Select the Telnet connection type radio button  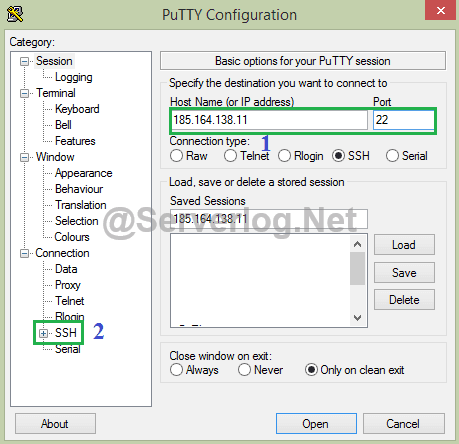230,156
